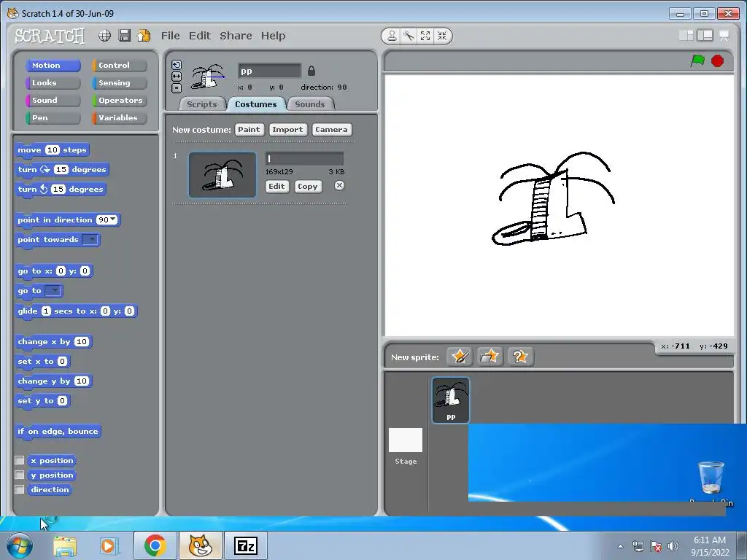Screen dimensions: 747x560
Task: Click the steps value in move block
Action: coord(53,150)
